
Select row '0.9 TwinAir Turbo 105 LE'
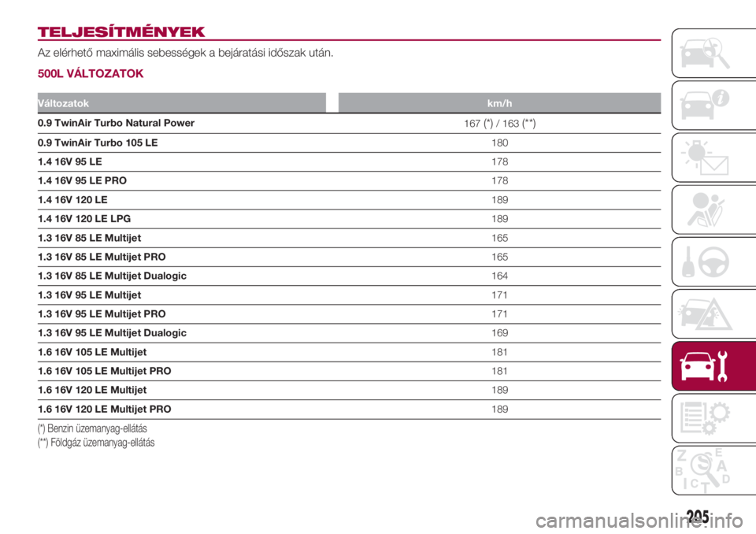coord(349,143)
